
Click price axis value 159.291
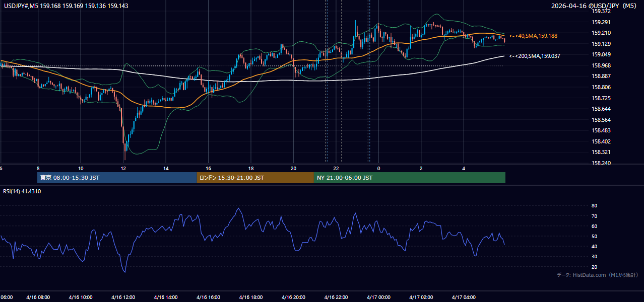tap(601, 22)
